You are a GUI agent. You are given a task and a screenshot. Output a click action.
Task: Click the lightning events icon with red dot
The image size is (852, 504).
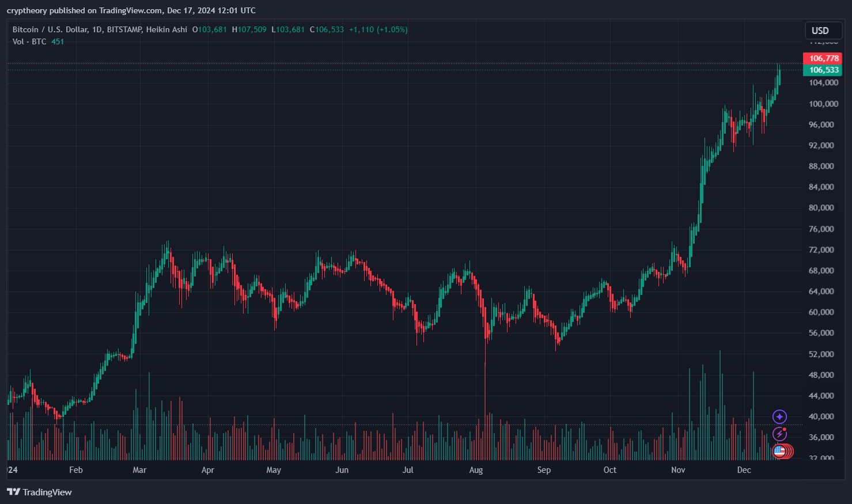pyautogui.click(x=779, y=434)
